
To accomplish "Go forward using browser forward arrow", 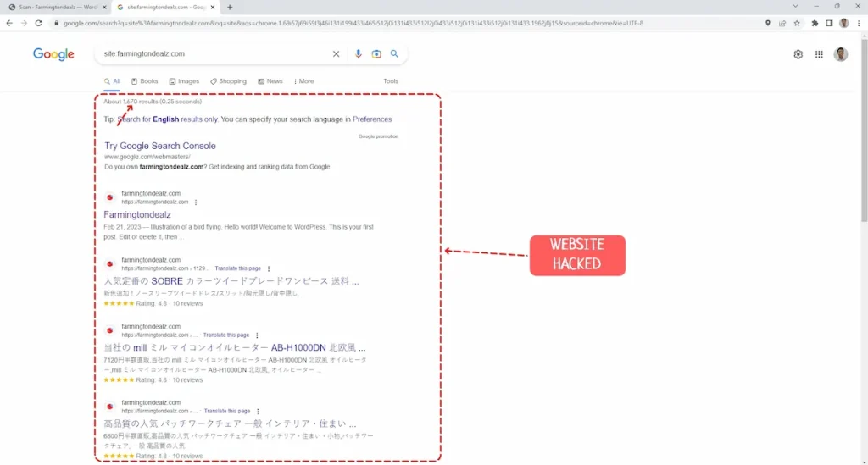I will tap(24, 23).
